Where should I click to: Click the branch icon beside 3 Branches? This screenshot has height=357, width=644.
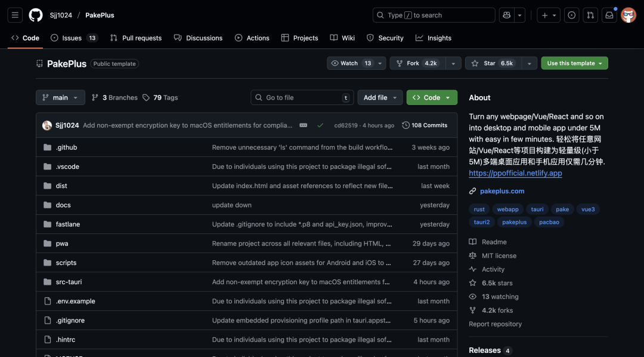pyautogui.click(x=95, y=97)
